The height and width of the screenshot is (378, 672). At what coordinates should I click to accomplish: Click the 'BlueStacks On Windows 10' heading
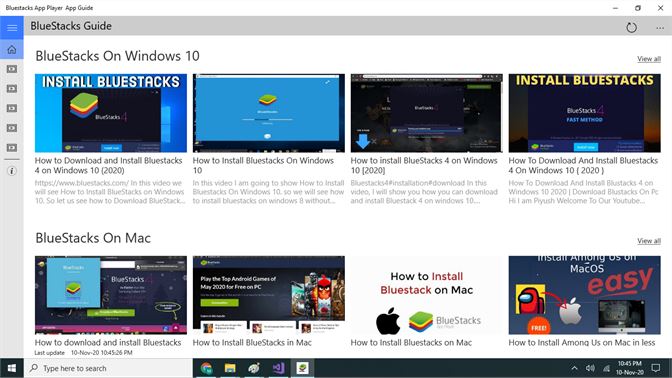[117, 56]
